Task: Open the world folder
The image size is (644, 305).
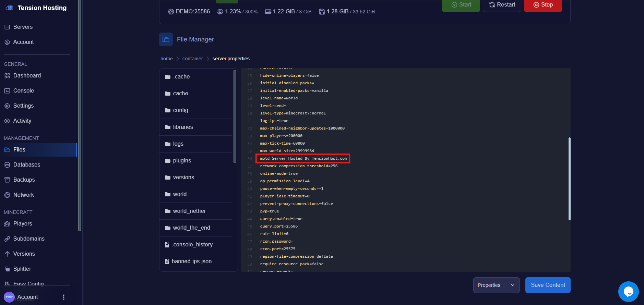Action: click(x=196, y=194)
